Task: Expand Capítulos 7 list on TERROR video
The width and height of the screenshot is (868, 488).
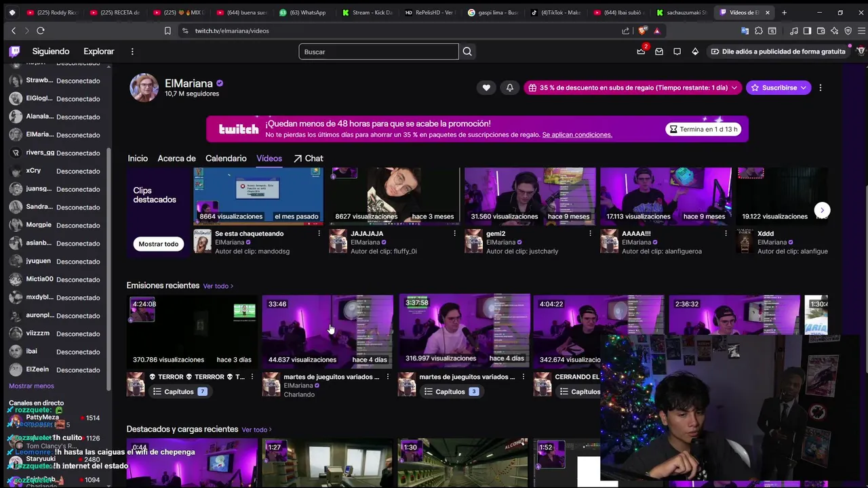Action: coord(180,392)
